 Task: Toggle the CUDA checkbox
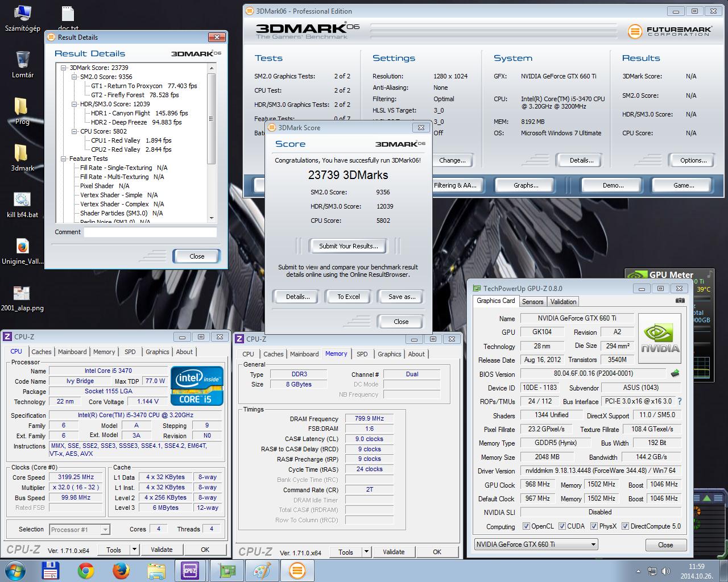562,526
